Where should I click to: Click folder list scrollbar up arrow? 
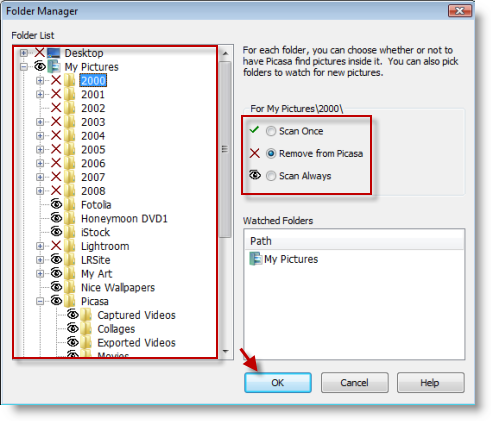(225, 53)
